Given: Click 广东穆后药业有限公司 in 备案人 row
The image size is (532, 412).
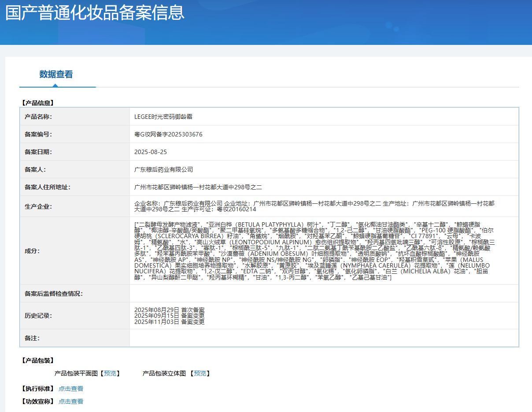Looking at the screenshot, I should point(164,169).
